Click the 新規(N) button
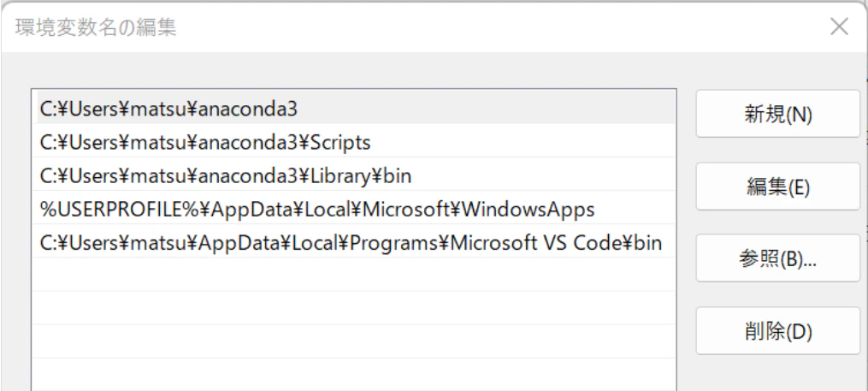 [x=777, y=114]
